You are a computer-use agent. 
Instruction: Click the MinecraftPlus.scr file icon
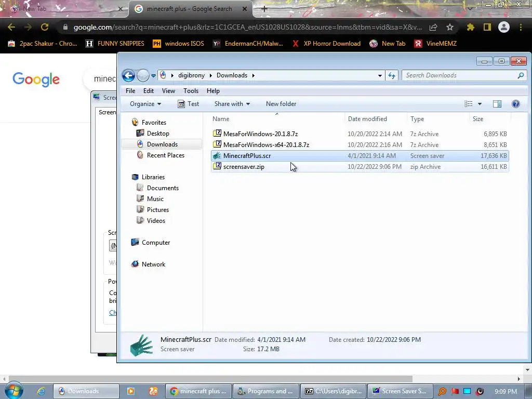pos(217,156)
